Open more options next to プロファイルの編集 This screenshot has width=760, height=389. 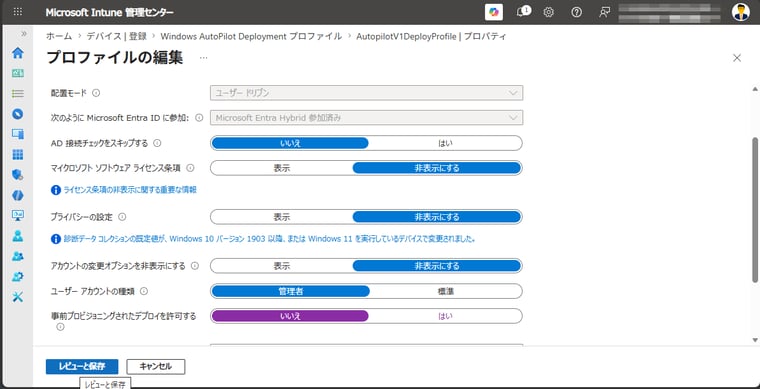pyautogui.click(x=204, y=58)
